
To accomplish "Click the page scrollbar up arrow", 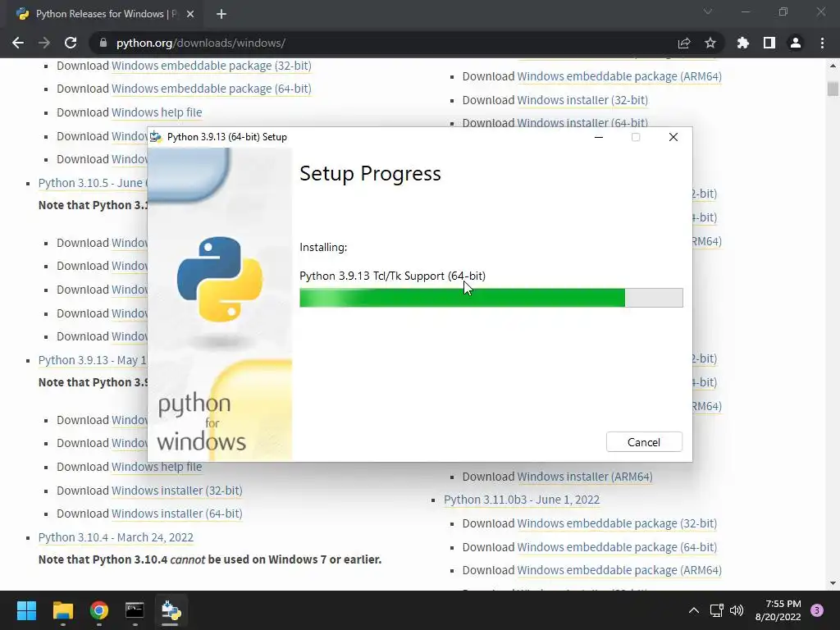I will pyautogui.click(x=833, y=66).
